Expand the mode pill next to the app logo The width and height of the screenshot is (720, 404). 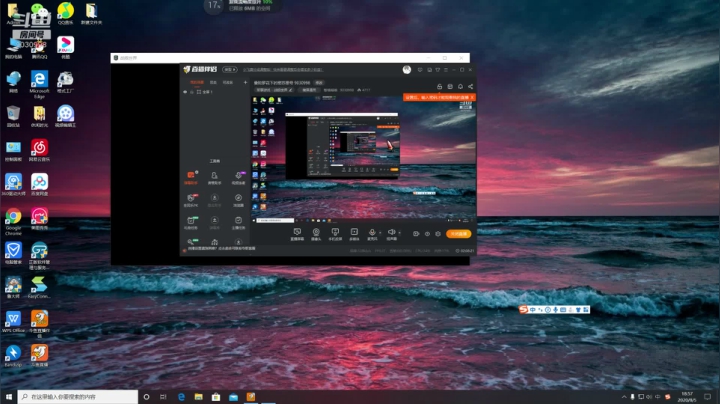click(x=230, y=70)
